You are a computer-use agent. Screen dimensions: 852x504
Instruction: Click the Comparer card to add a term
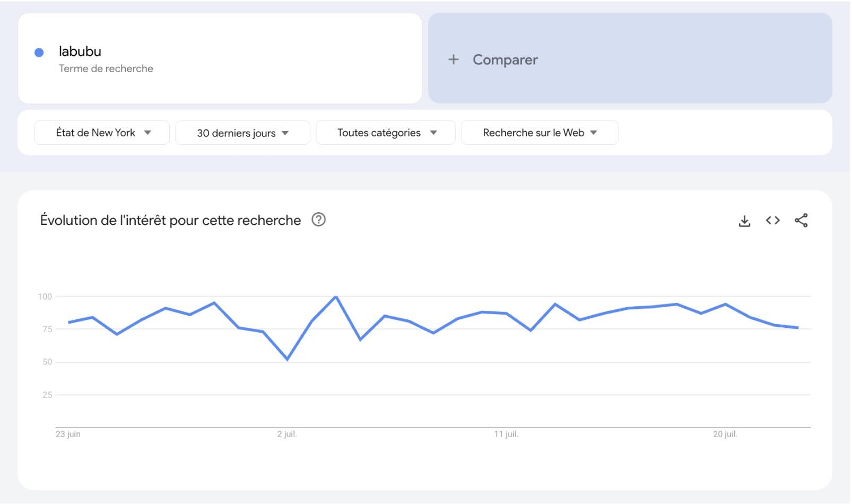[630, 58]
